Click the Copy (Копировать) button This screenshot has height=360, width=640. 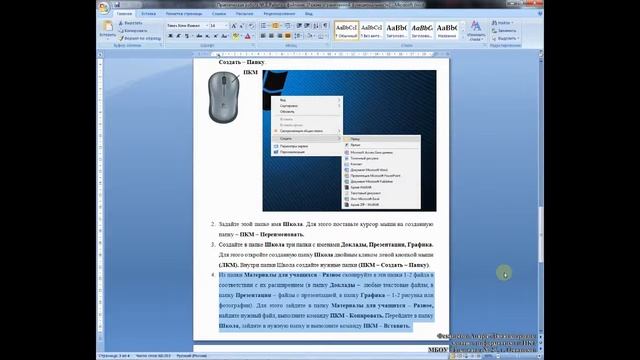[133, 31]
